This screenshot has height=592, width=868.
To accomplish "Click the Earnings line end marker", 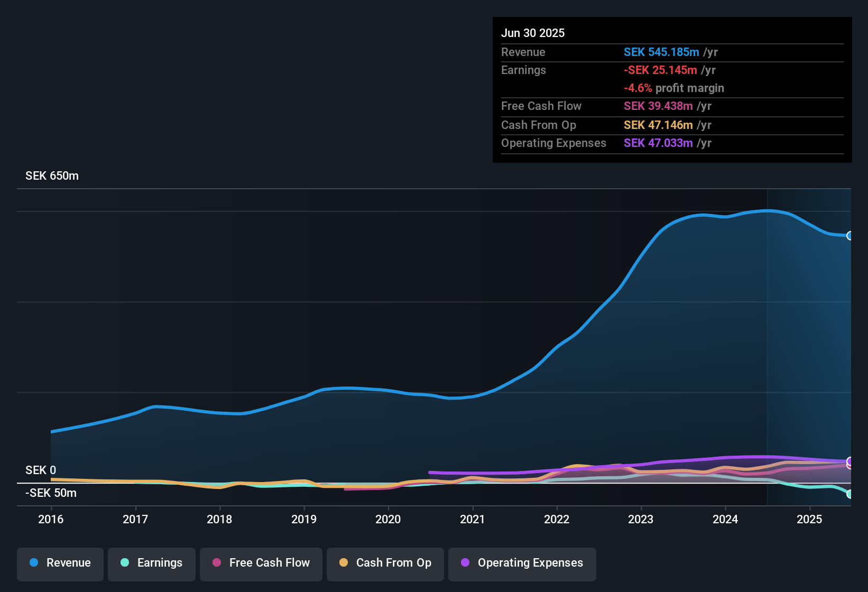I will [x=850, y=494].
